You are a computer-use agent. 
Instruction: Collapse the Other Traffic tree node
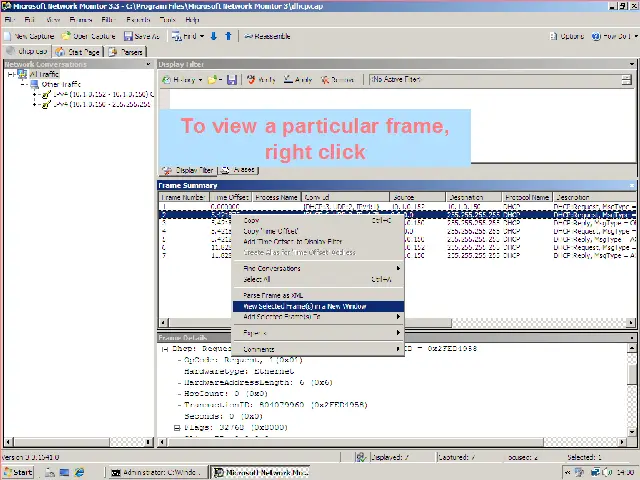coord(23,84)
